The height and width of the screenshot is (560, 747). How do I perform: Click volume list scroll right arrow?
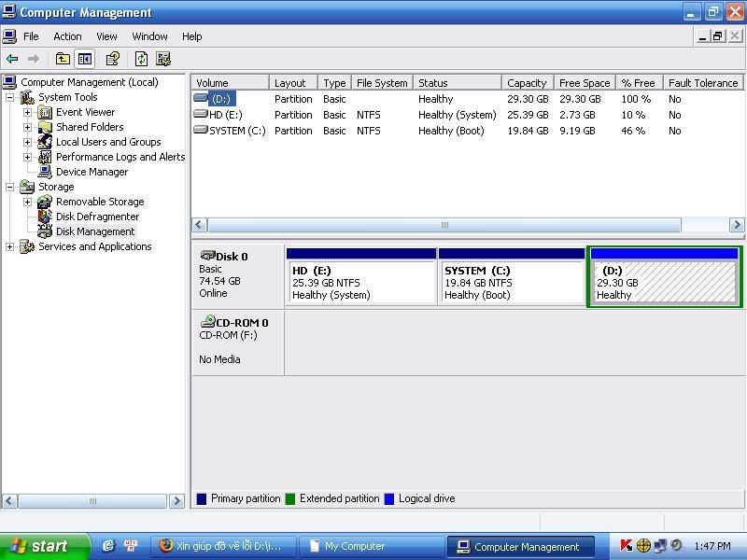pyautogui.click(x=737, y=225)
